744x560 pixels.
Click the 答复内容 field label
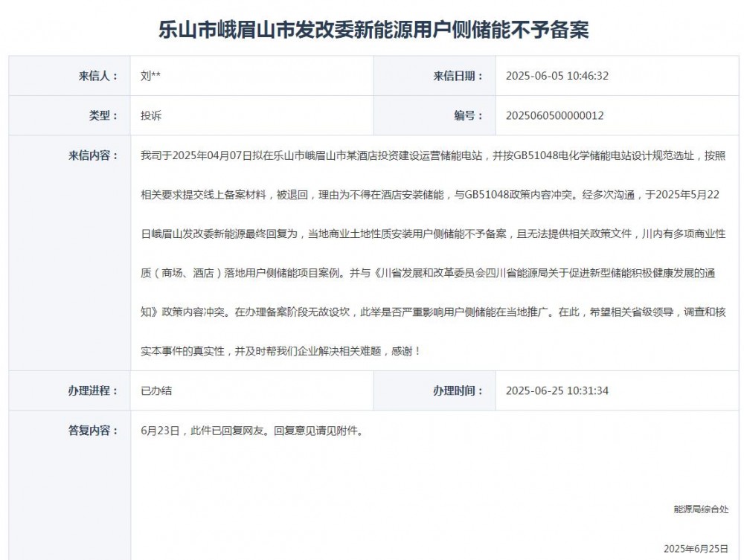(x=94, y=431)
